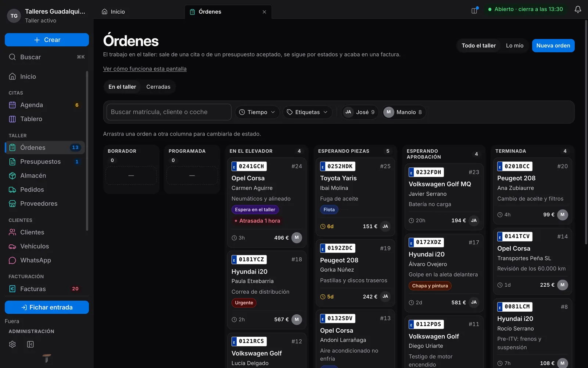Filter orders by mechanic Manolo
588x368 pixels.
404,112
